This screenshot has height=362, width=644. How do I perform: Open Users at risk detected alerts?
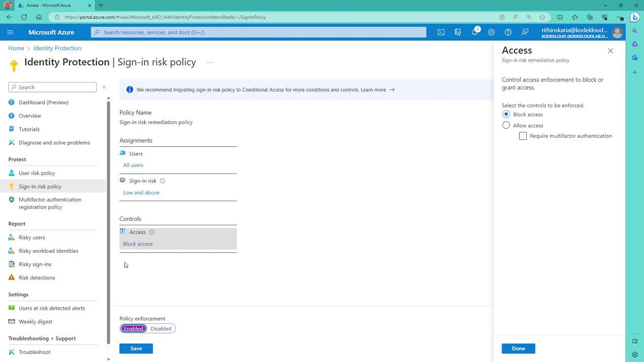(53, 308)
